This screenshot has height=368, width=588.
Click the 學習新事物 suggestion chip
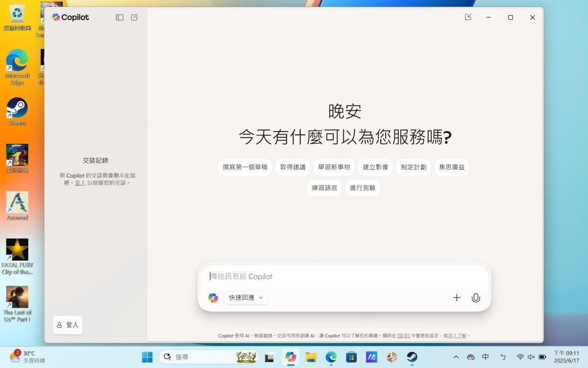pyautogui.click(x=334, y=167)
